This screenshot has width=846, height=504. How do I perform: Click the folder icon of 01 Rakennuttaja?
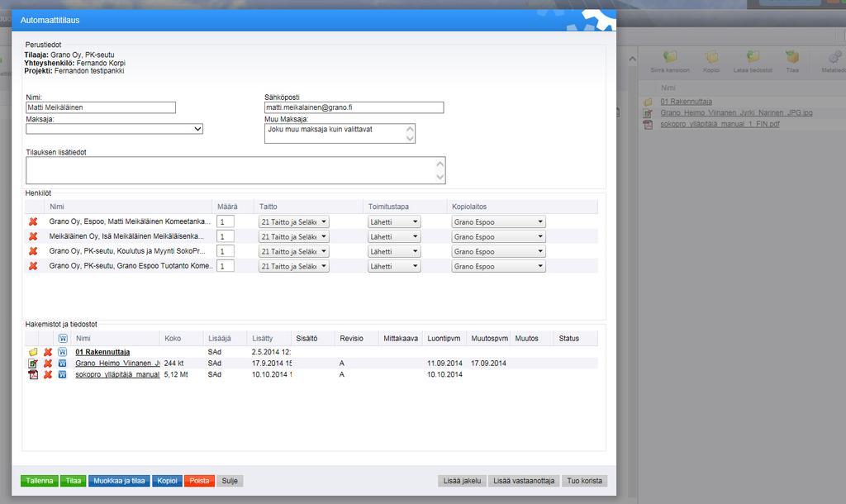point(33,352)
